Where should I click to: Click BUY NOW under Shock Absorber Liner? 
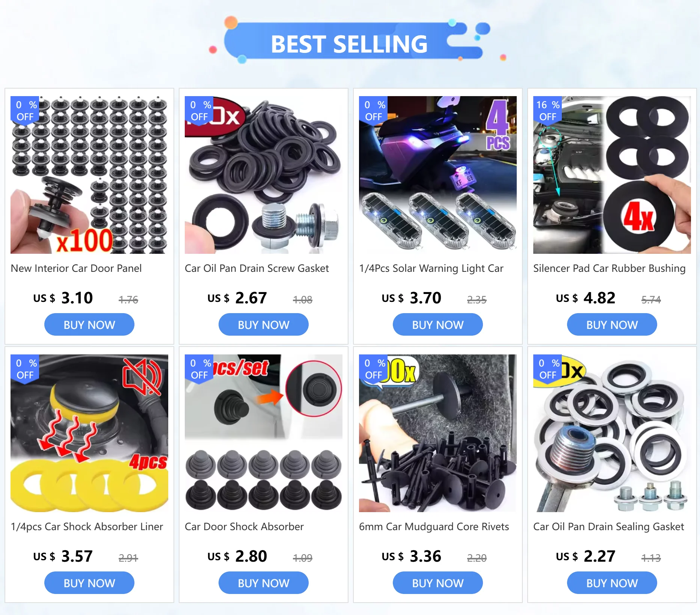(89, 583)
